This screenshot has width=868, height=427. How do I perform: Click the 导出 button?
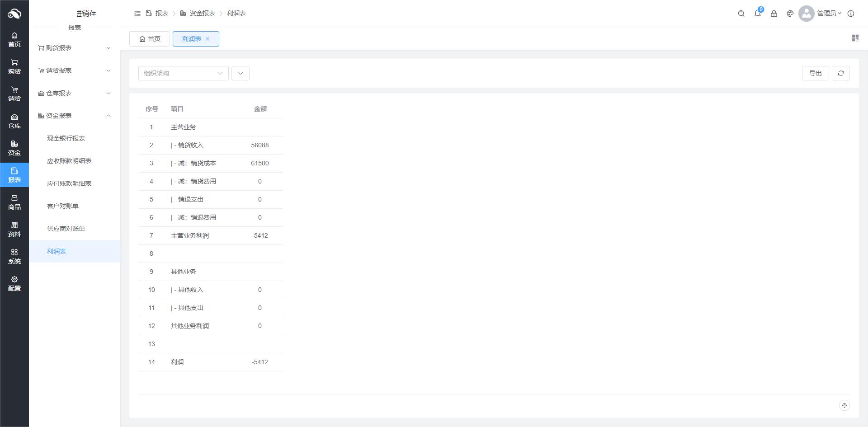click(x=815, y=73)
